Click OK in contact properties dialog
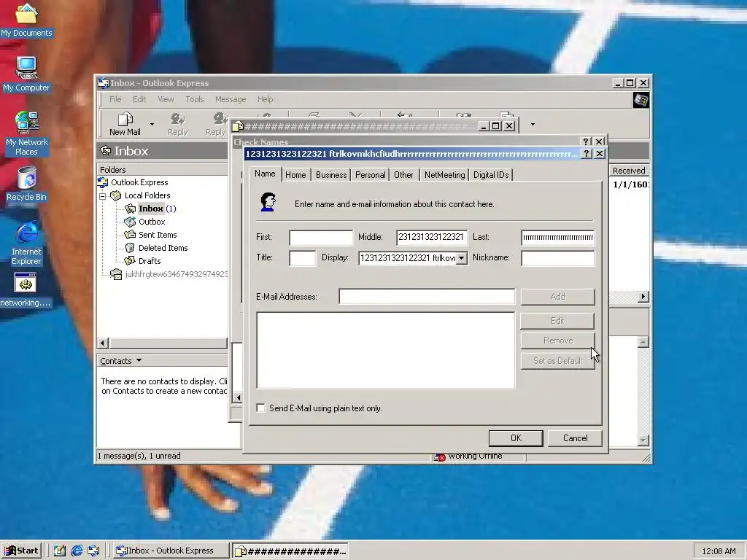The width and height of the screenshot is (747, 560). [516, 438]
